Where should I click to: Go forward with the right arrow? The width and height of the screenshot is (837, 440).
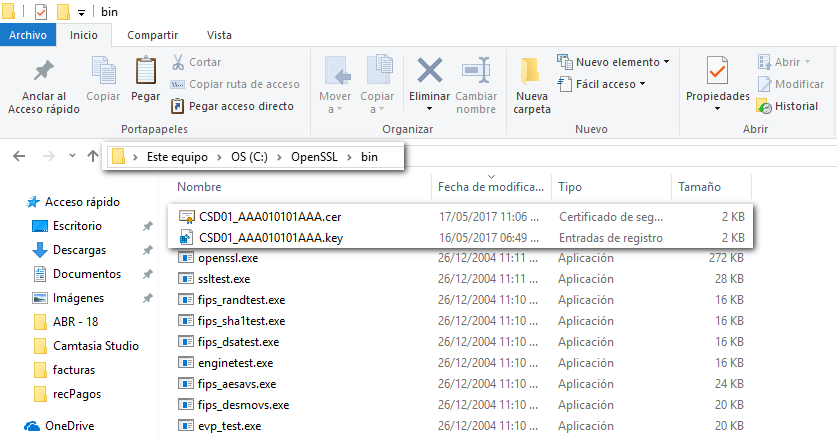pyautogui.click(x=49, y=156)
